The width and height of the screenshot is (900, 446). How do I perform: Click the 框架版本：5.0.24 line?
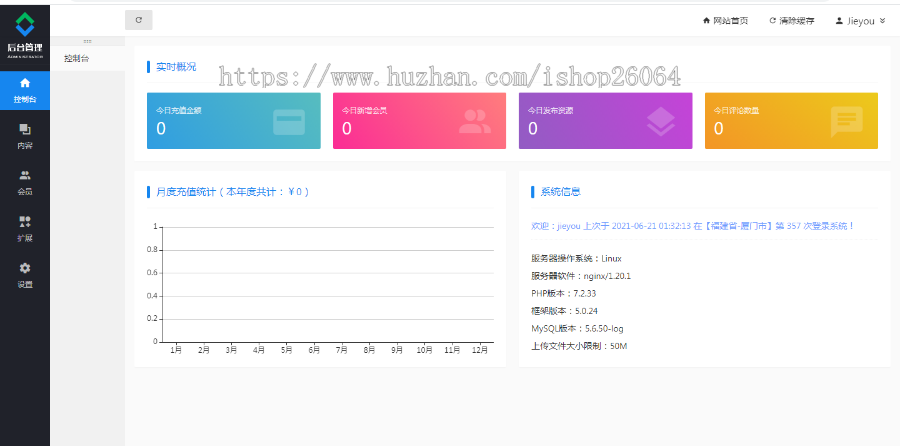(x=565, y=311)
